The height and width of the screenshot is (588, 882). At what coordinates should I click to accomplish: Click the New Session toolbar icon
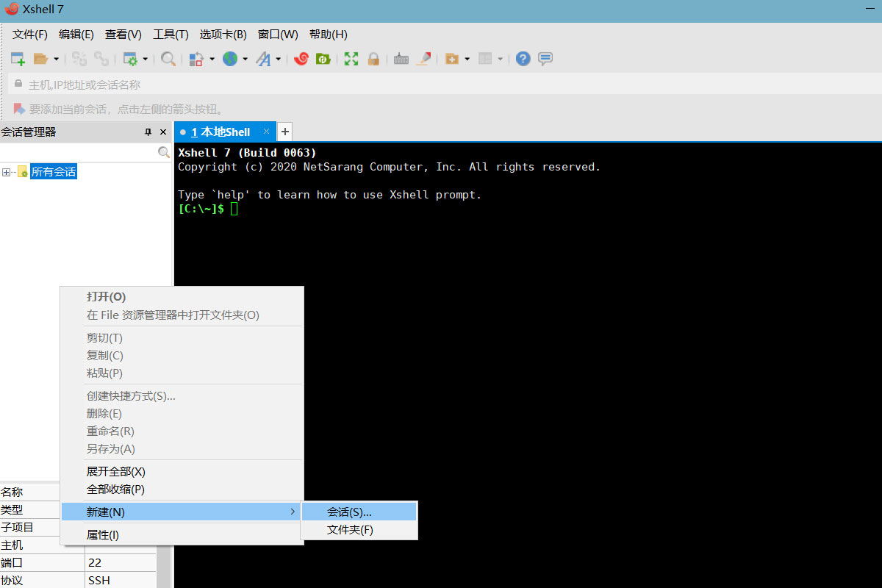[x=18, y=59]
